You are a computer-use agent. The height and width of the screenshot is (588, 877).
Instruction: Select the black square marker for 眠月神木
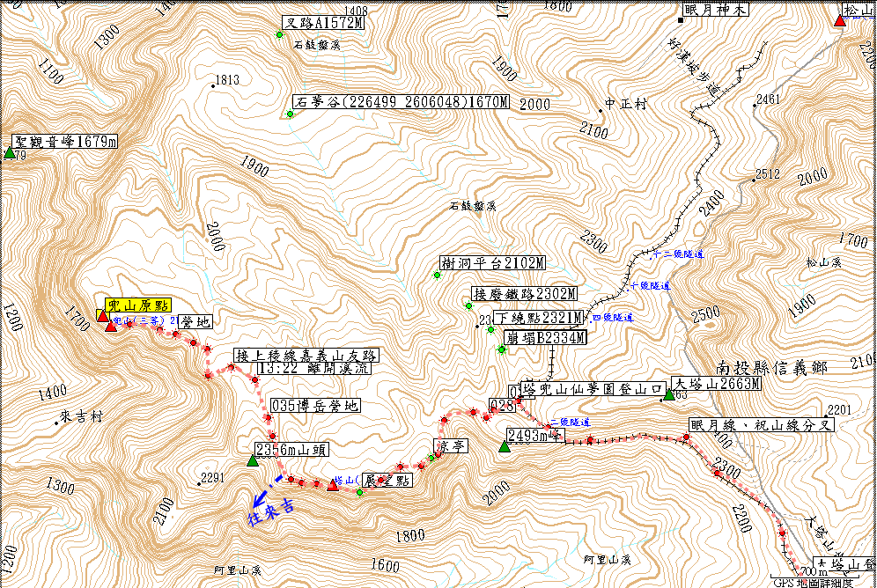click(x=681, y=20)
